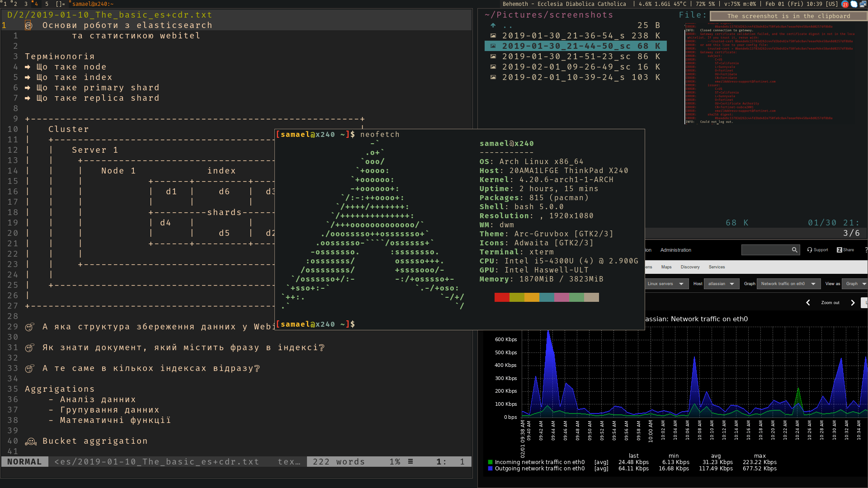Click the orange neofetch palette swatch
Image resolution: width=868 pixels, height=488 pixels.
point(532,297)
